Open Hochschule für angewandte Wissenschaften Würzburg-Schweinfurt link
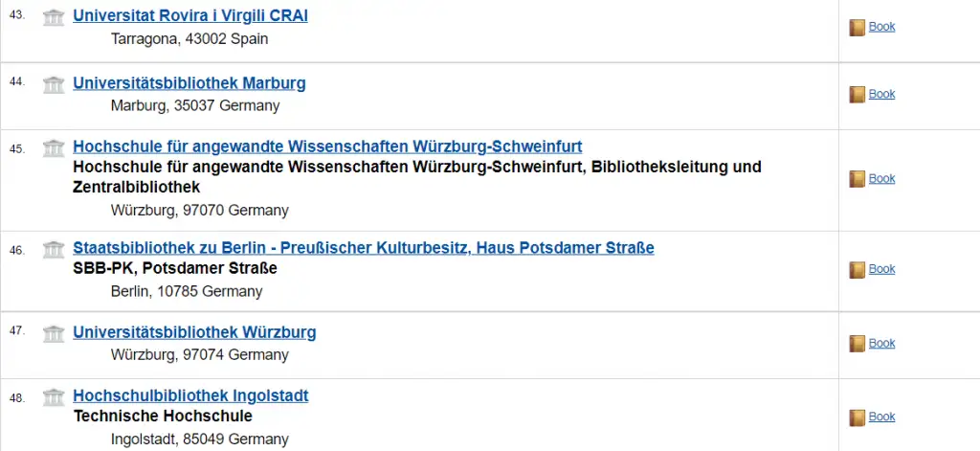This screenshot has height=451, width=980. pos(327,147)
